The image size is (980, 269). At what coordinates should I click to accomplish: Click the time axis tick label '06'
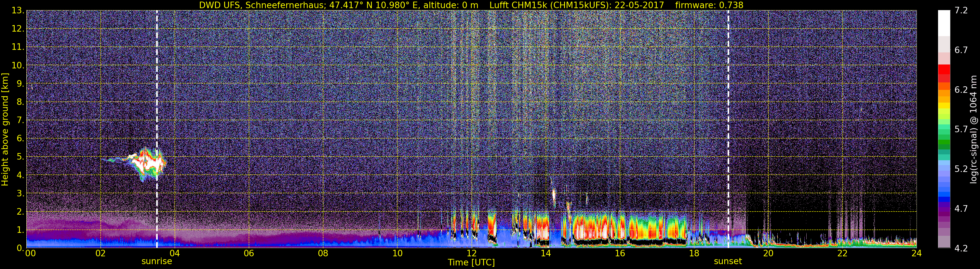point(248,253)
